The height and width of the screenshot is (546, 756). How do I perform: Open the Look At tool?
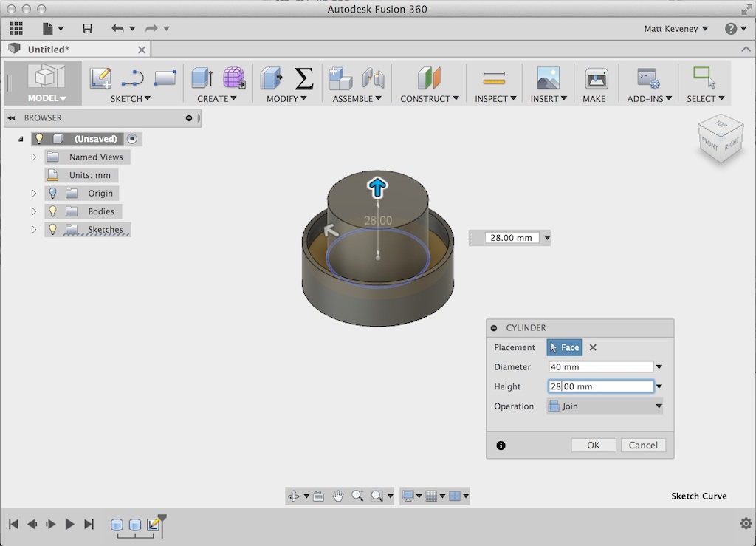pyautogui.click(x=318, y=496)
